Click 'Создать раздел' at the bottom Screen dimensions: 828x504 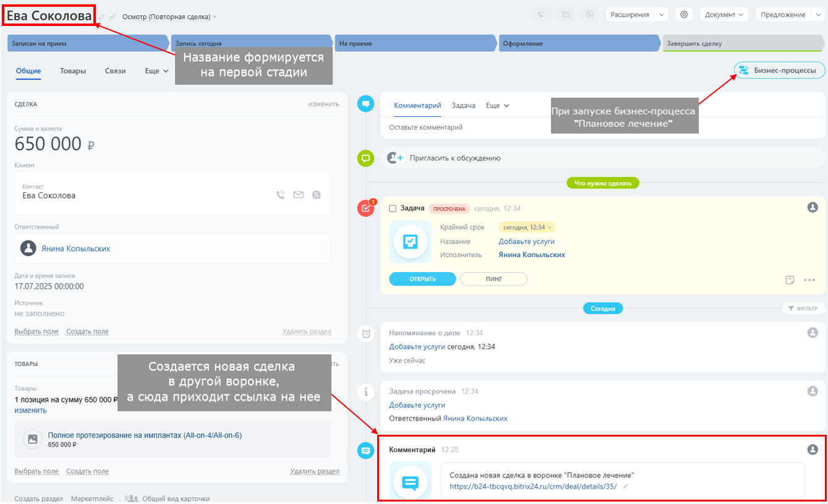tap(38, 498)
